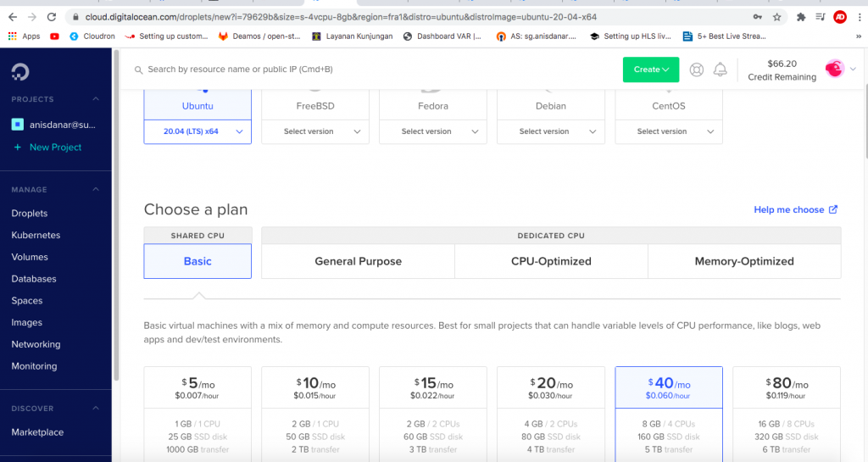Open the Deamos GitLab bookmark

point(259,36)
